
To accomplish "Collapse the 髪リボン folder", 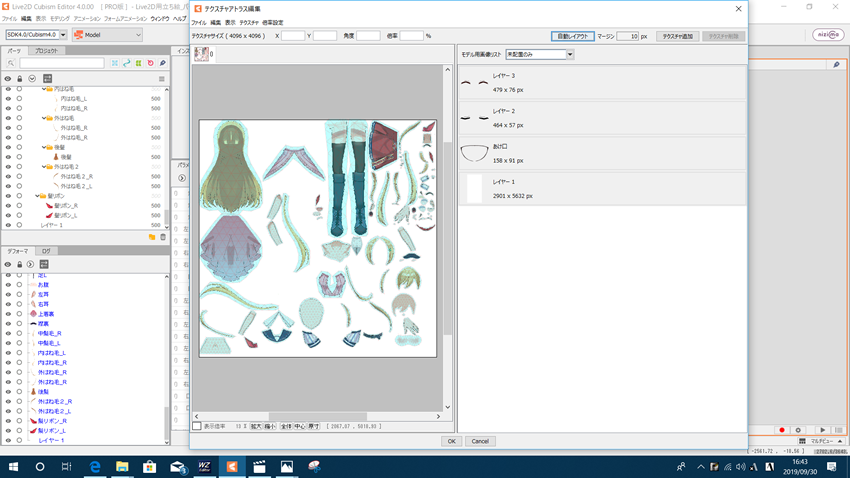I will click(37, 196).
